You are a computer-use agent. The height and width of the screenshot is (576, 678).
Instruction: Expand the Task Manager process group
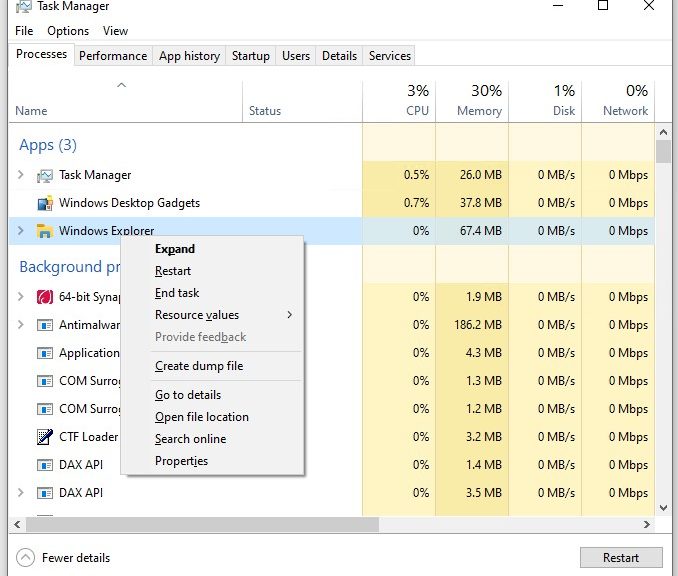coord(20,175)
